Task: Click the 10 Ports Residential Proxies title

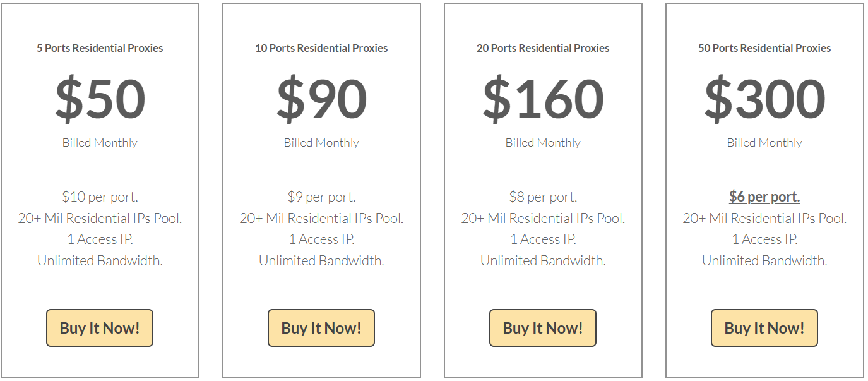Action: click(321, 48)
